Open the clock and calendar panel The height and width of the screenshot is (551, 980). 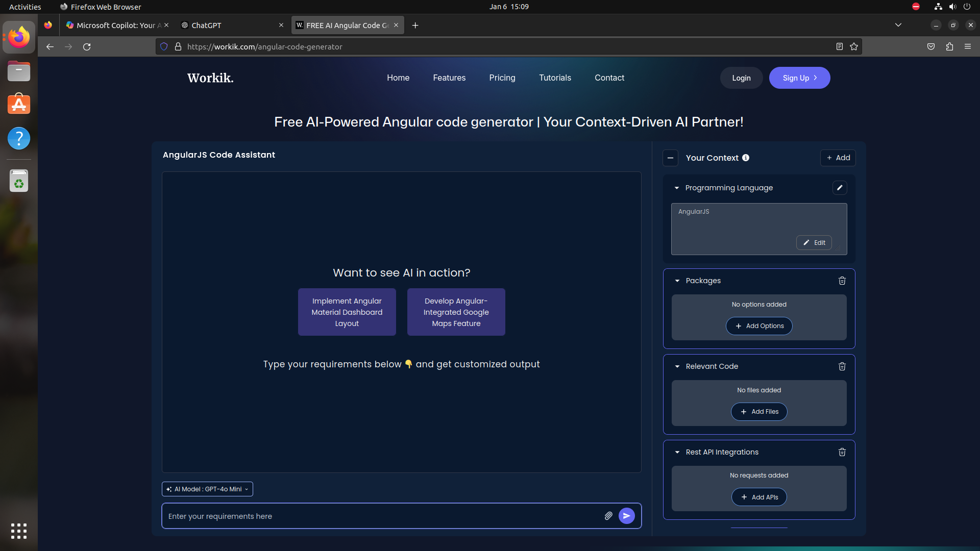click(509, 7)
